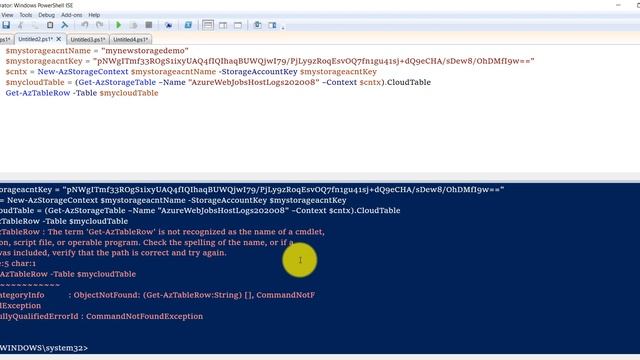Minimize the PowerShell ISE window
The height and width of the screenshot is (360, 640).
[618, 5]
